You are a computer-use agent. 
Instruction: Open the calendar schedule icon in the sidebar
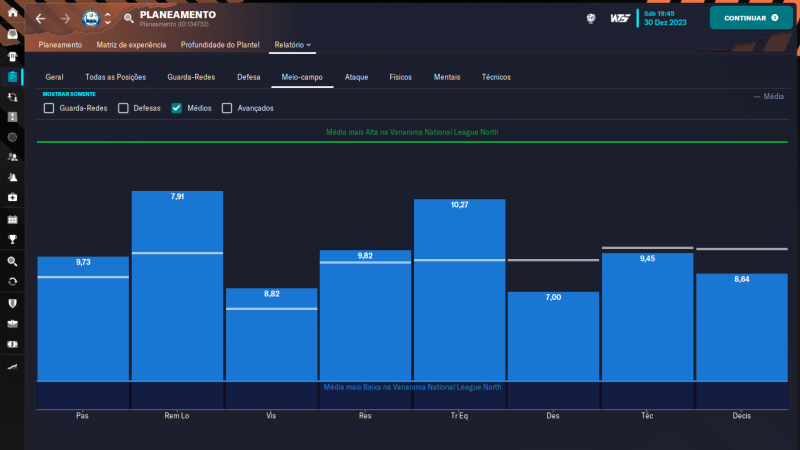pos(12,218)
